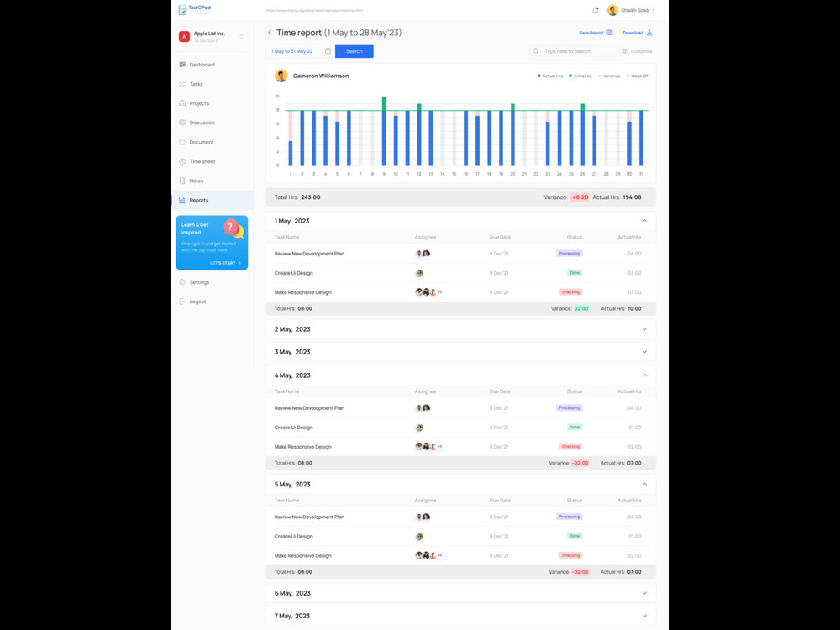This screenshot has width=840, height=630.
Task: Click Processing status under 1 May
Action: click(569, 254)
